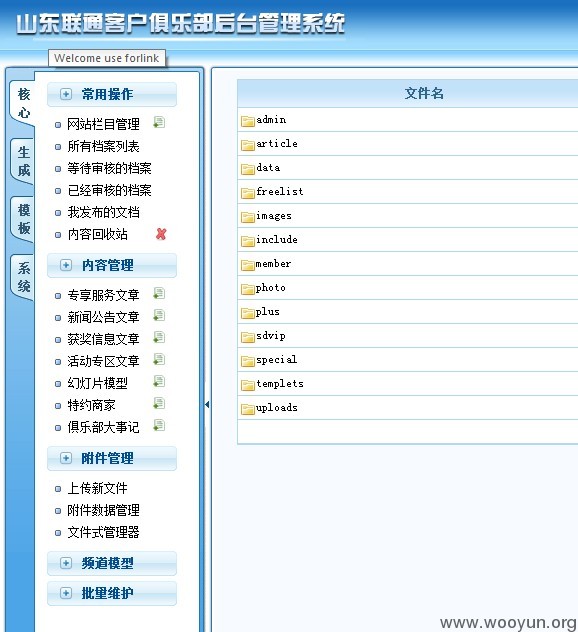This screenshot has height=632, width=578.
Task: Expand the 频道模型 section
Action: coord(66,563)
